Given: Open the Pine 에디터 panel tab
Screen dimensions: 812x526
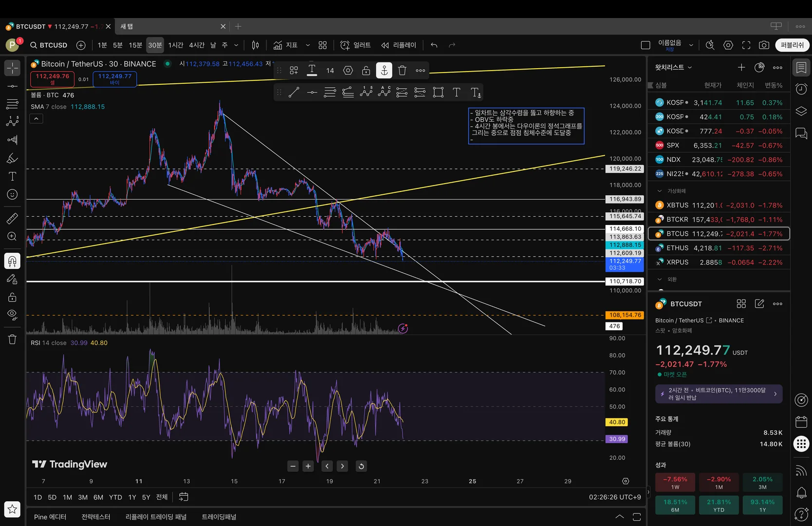Looking at the screenshot, I should [50, 517].
